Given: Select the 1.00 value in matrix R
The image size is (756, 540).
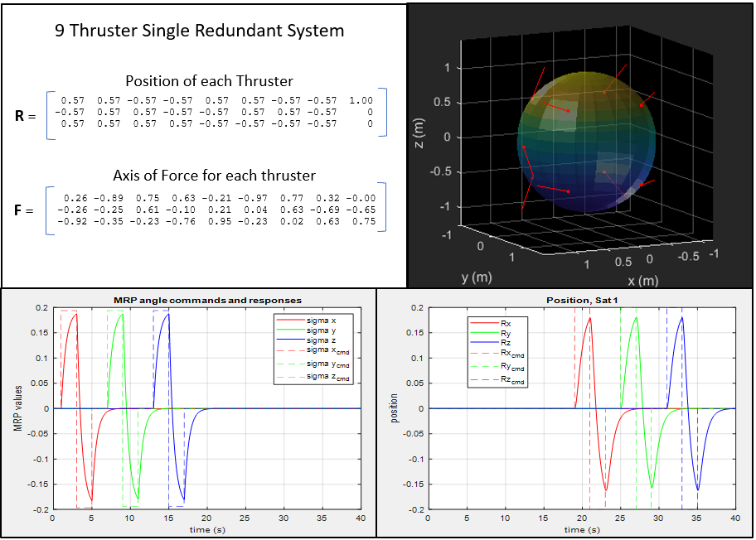Looking at the screenshot, I should (x=361, y=101).
